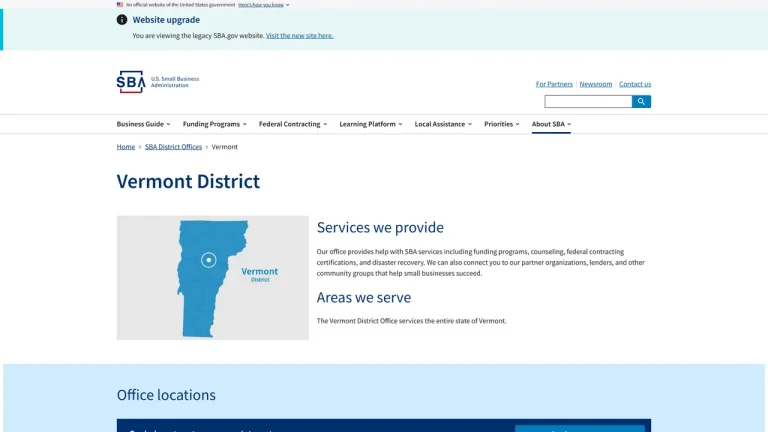This screenshot has height=432, width=768.
Task: Click the Vermont District map image
Action: 213,278
